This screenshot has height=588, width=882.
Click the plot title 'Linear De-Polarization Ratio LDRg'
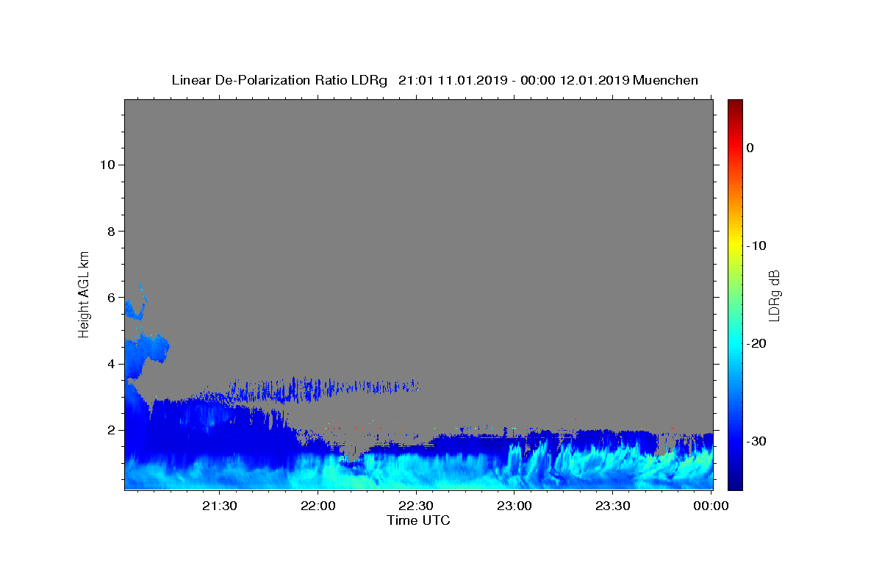tap(279, 80)
